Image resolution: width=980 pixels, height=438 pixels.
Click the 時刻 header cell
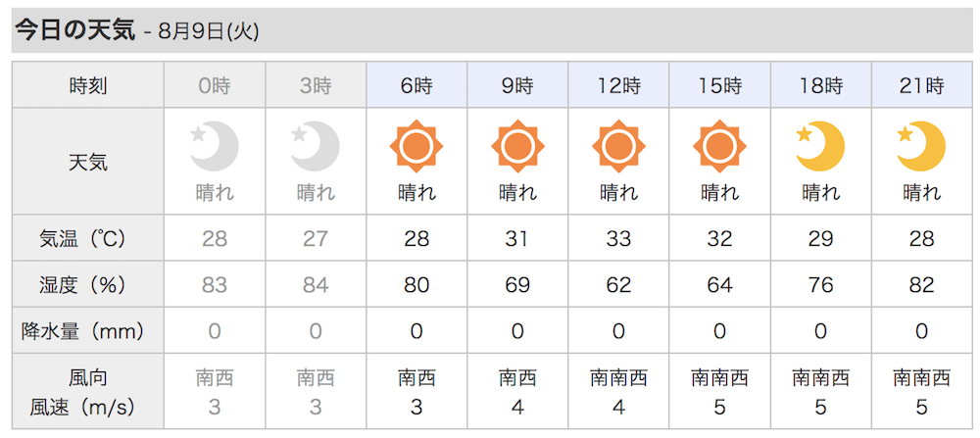pyautogui.click(x=88, y=86)
